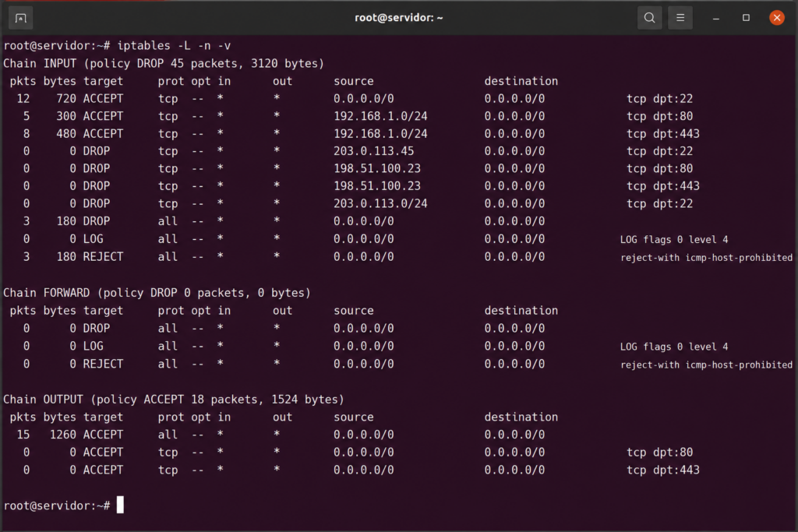
Task: Click ACCEPT target in the 300 bytes row
Action: 104,116
